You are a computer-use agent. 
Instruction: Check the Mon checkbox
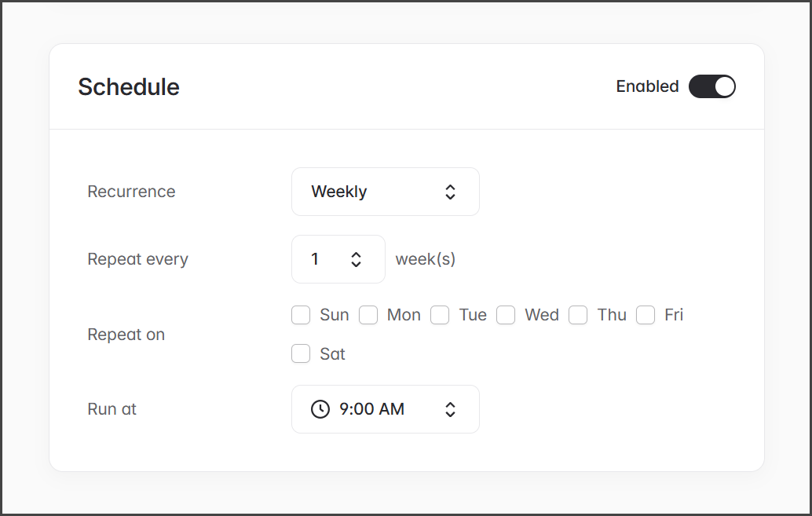coord(368,315)
